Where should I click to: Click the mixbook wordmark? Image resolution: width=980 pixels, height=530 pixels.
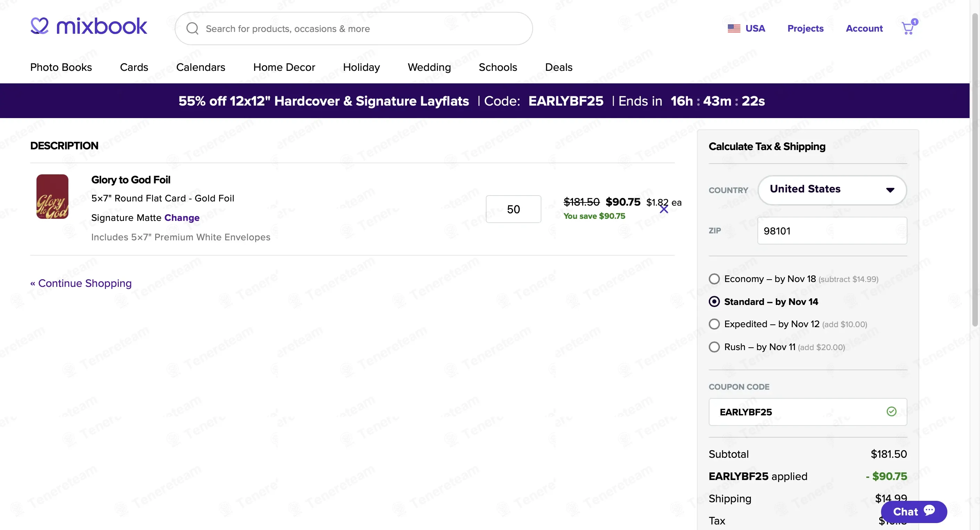click(101, 26)
